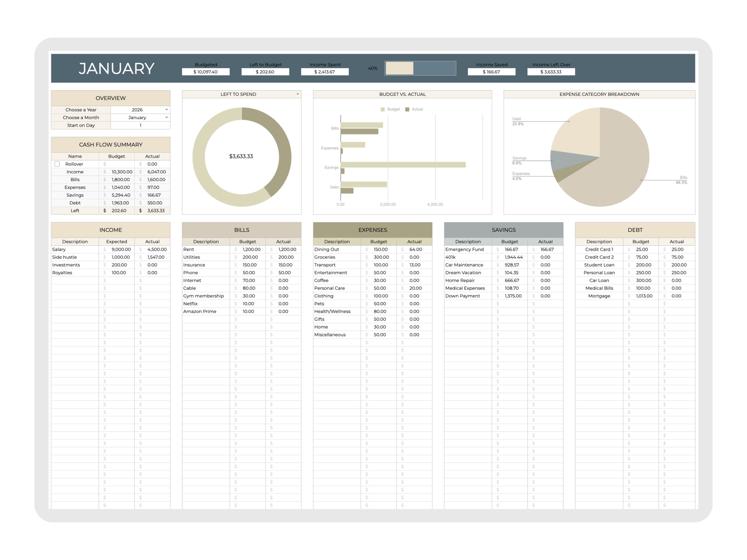Click the Left to Budget value $202.60
Screen dimensions: 747x560
click(265, 72)
